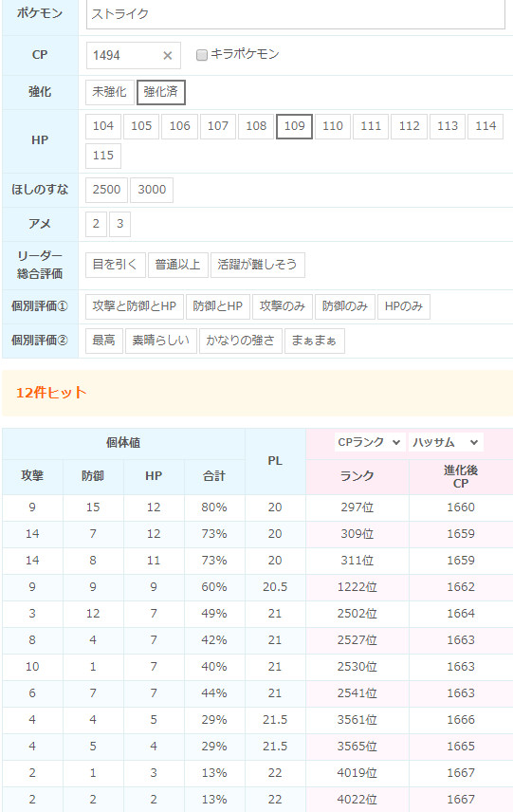Choose HP value 112

410,126
